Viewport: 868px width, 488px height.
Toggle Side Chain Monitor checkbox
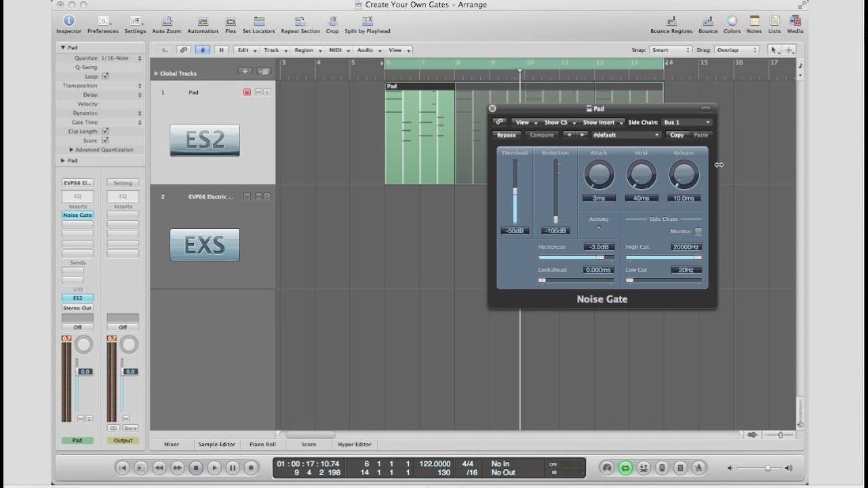(698, 232)
